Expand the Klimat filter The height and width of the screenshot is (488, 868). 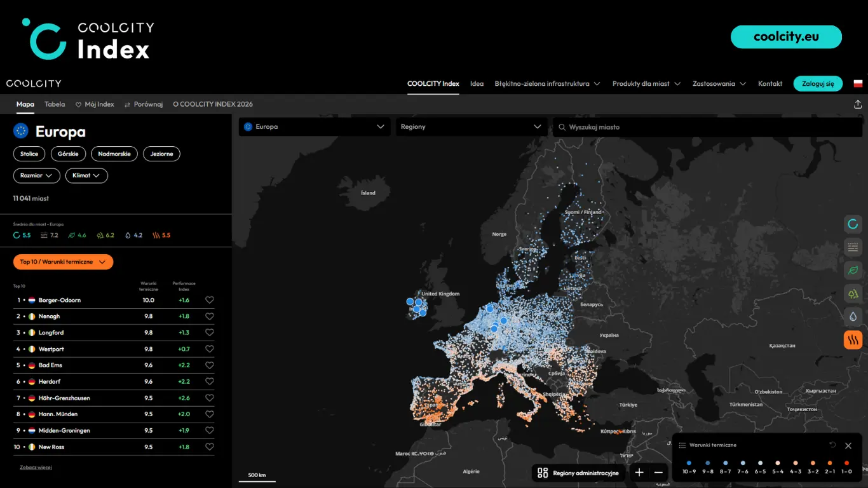[86, 175]
